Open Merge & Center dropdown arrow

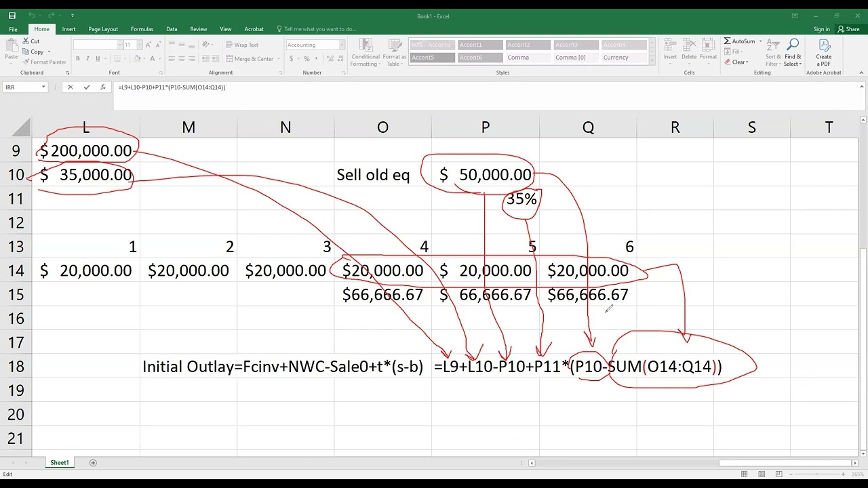tap(277, 59)
